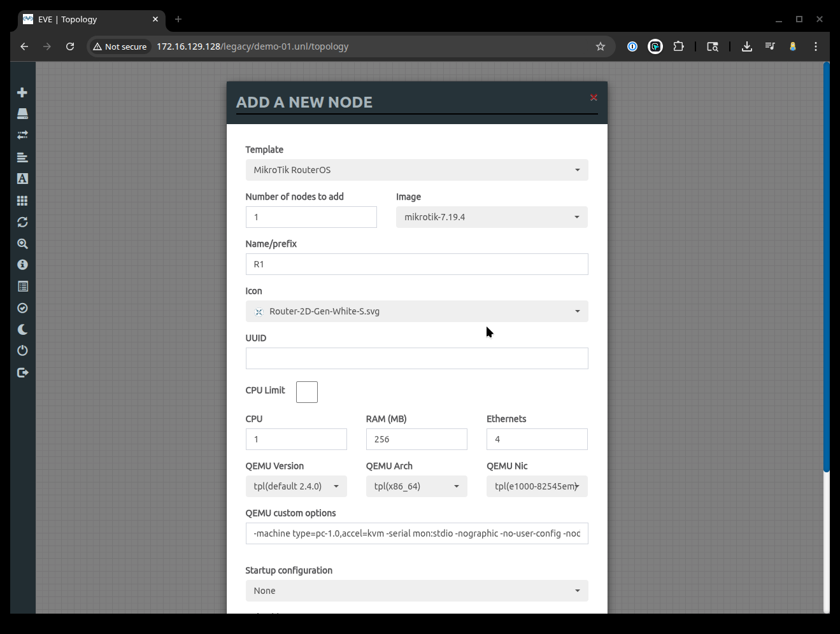The width and height of the screenshot is (840, 634).
Task: Open the Startup configuration dropdown
Action: [416, 591]
